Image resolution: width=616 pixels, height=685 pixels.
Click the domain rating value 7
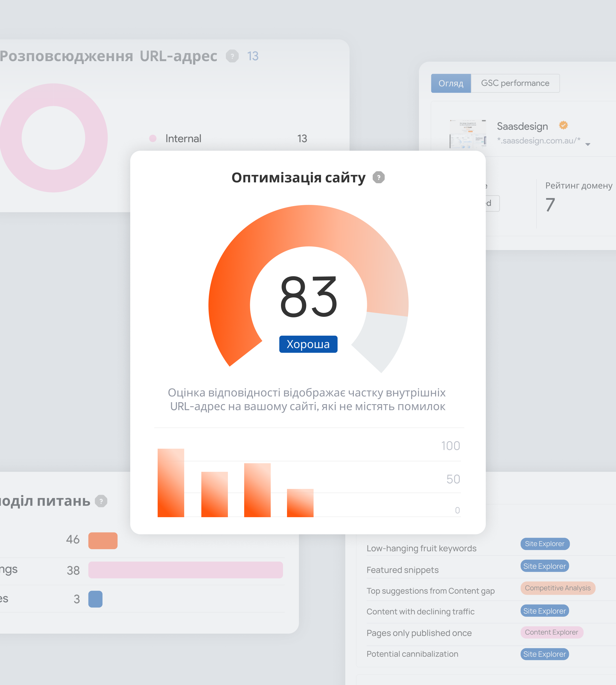click(x=550, y=204)
